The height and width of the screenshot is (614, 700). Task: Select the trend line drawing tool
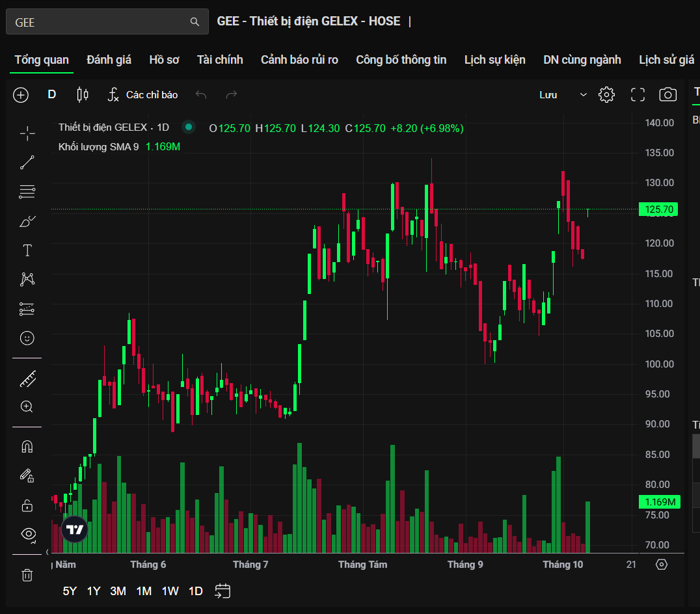coord(27,163)
